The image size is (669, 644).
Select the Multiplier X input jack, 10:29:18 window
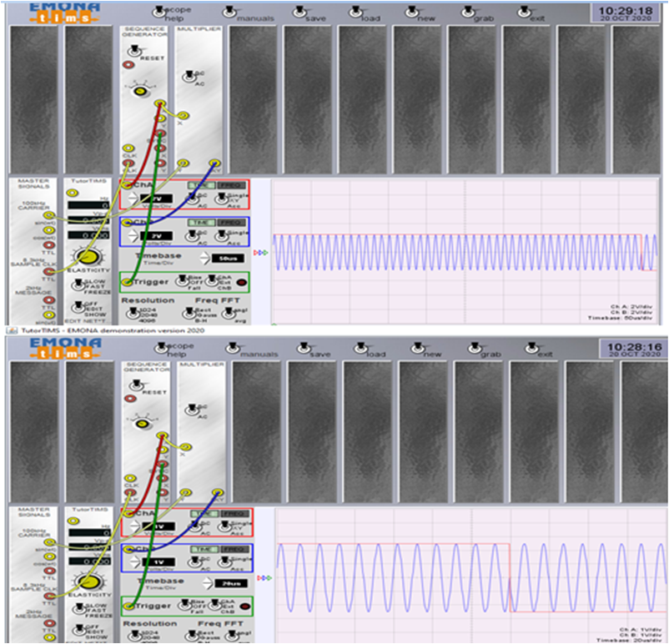click(x=183, y=115)
